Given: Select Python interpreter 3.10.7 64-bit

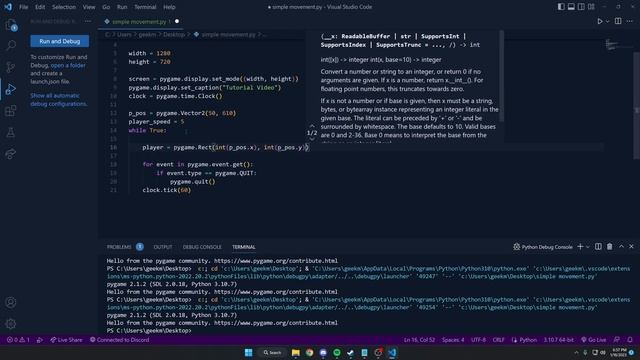Looking at the screenshot, I should click(x=558, y=340).
